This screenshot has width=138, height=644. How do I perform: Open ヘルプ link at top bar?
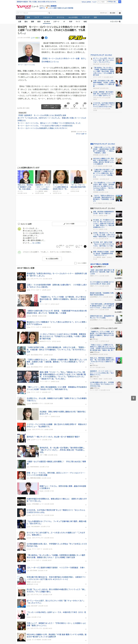pyautogui.click(x=94, y=2)
